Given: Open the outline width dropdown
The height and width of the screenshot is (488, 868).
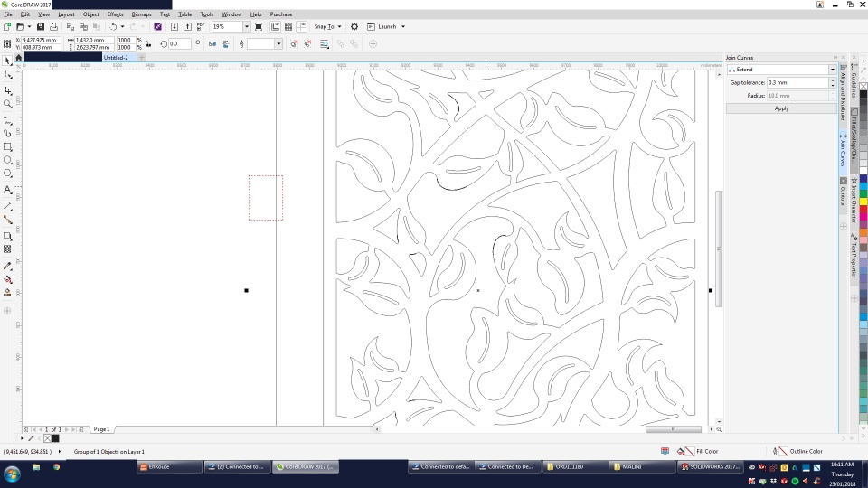Looking at the screenshot, I should (x=278, y=43).
